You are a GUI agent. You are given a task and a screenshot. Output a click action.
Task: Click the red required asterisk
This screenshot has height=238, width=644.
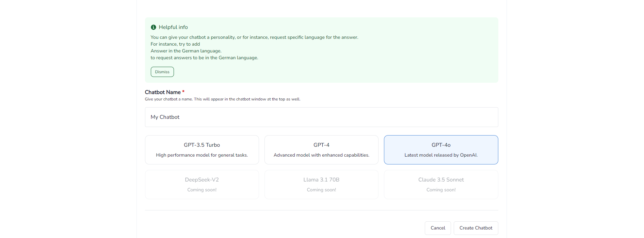tap(183, 92)
